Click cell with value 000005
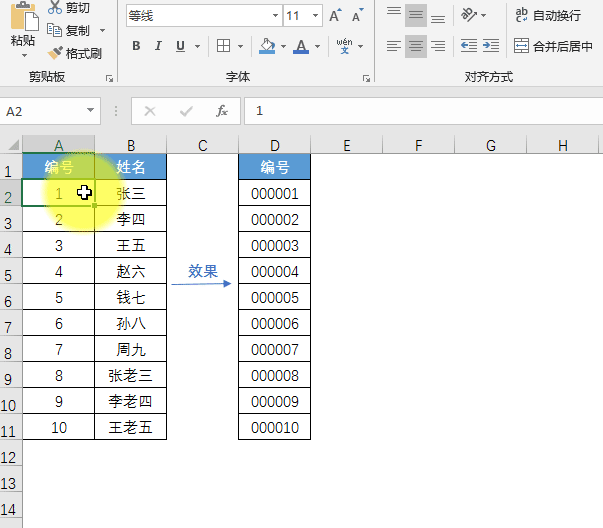The image size is (603, 528). (275, 297)
